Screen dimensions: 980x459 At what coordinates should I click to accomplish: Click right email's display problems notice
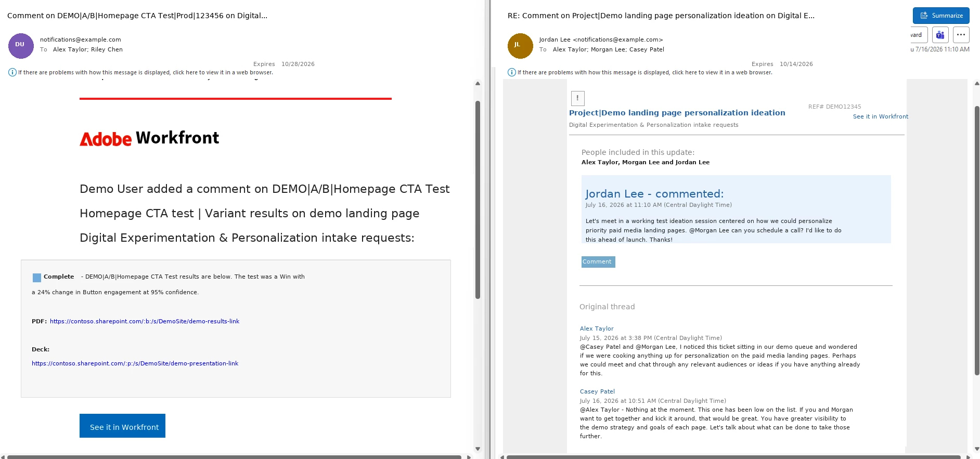(645, 72)
